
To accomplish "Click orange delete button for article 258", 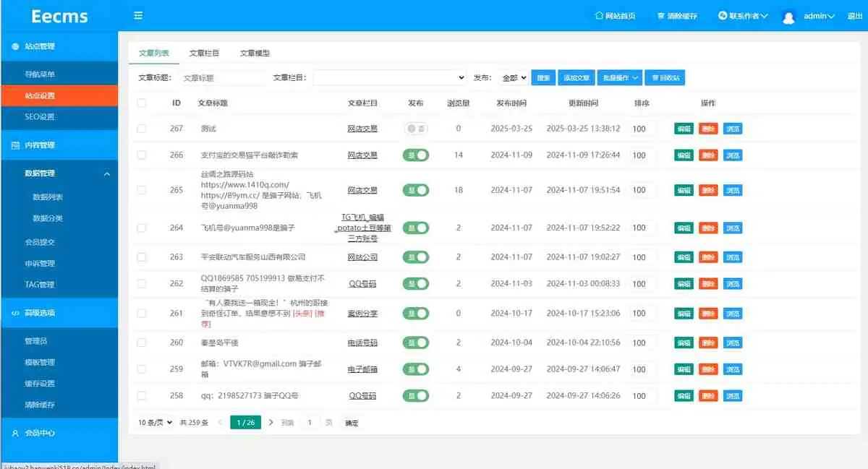I will [708, 395].
